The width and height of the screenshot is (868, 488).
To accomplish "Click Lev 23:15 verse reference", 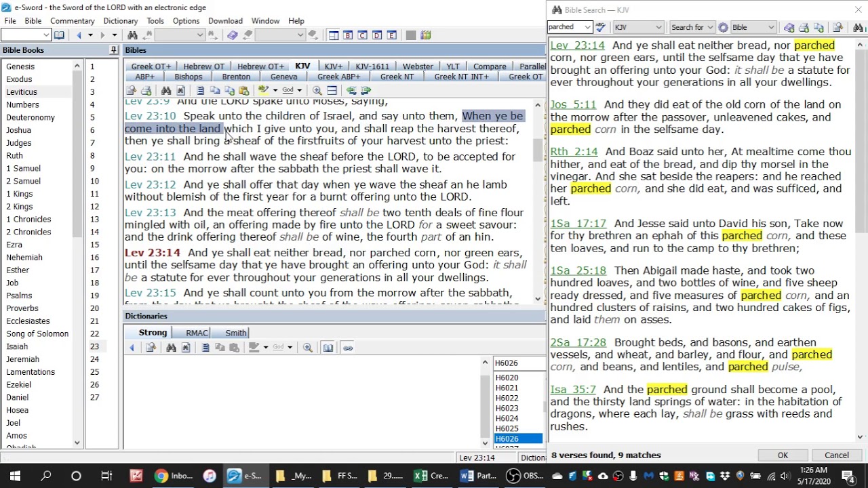I will coord(150,293).
